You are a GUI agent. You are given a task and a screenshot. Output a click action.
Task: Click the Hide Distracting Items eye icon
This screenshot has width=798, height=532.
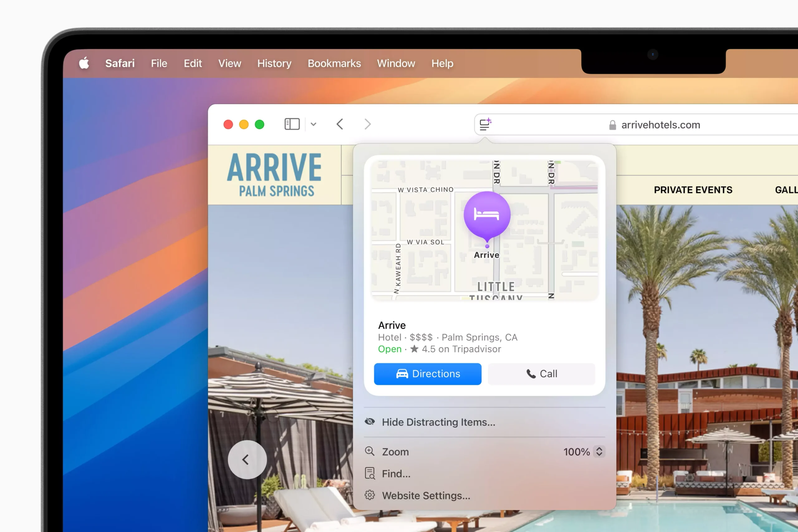(x=369, y=421)
